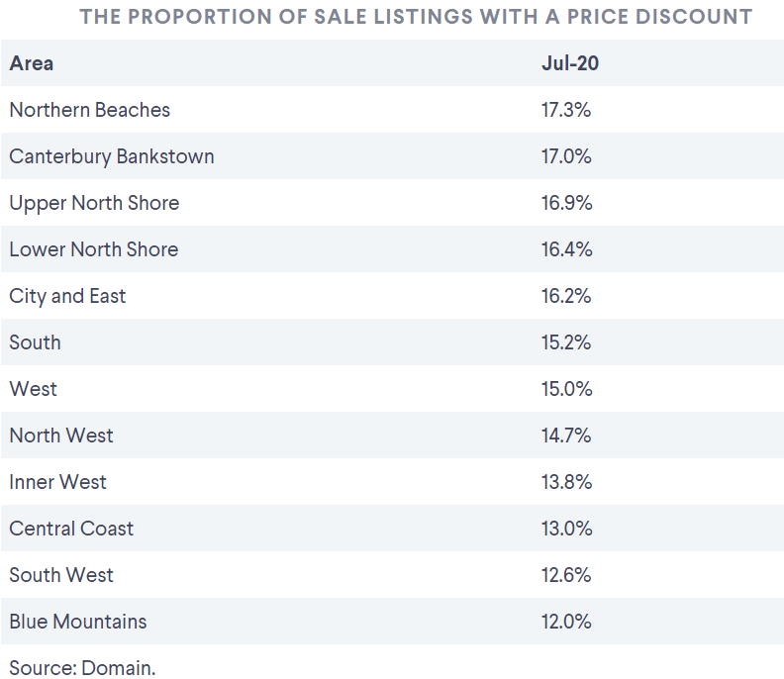The height and width of the screenshot is (679, 784).
Task: Click the 16.4% Lower North Shore value
Action: (566, 249)
